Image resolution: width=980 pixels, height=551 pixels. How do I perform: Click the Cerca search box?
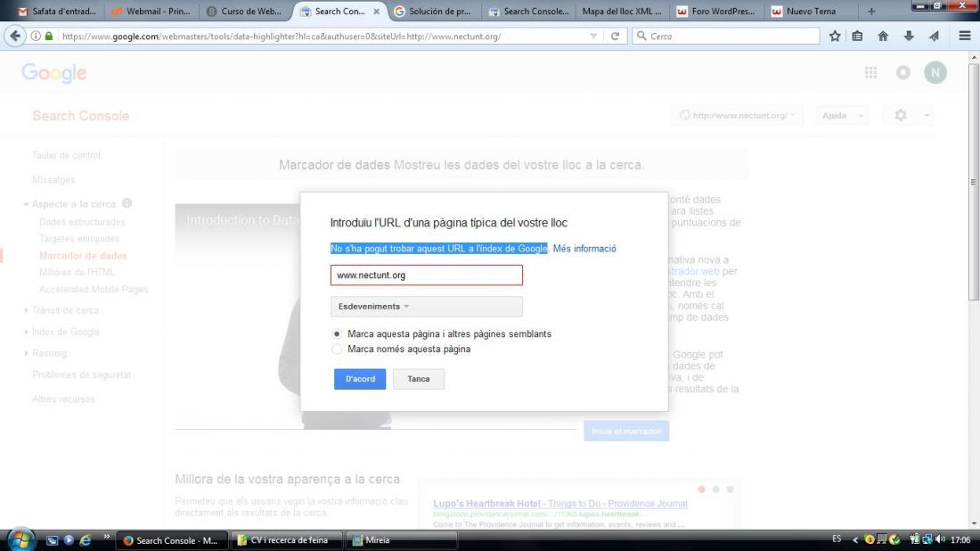725,37
